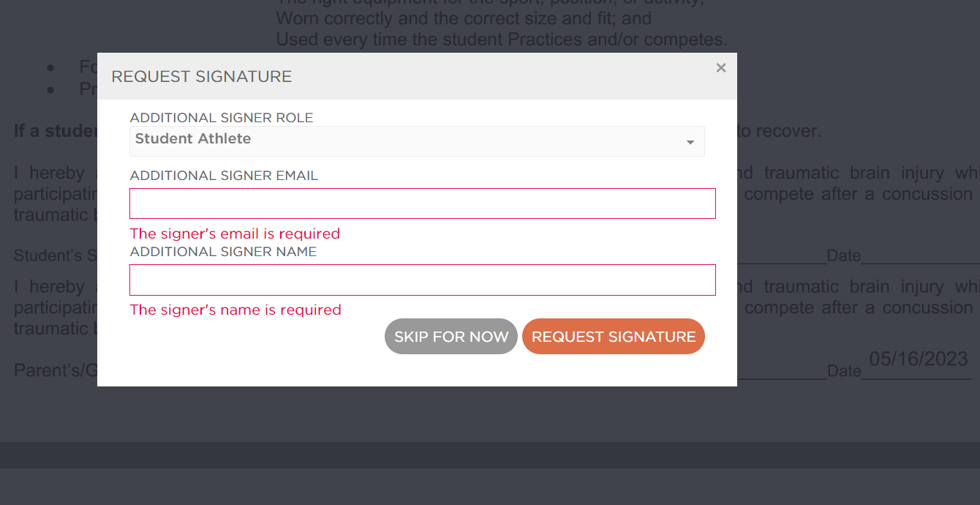Click the signer's email is required error
980x505 pixels.
[x=235, y=234]
